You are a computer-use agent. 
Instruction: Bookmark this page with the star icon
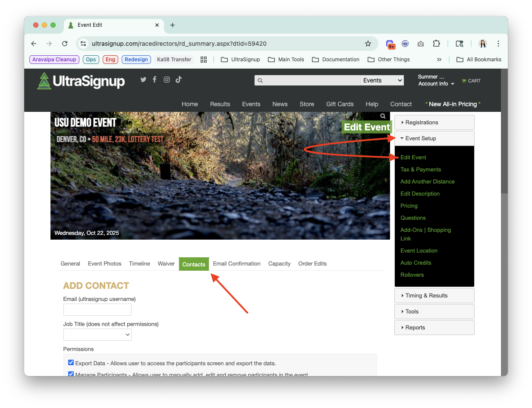pyautogui.click(x=368, y=44)
